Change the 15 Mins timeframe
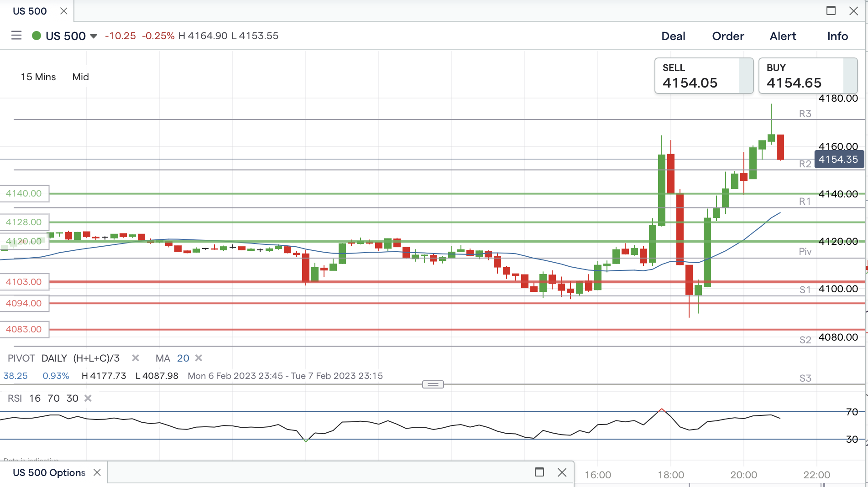The image size is (868, 487). pos(38,77)
